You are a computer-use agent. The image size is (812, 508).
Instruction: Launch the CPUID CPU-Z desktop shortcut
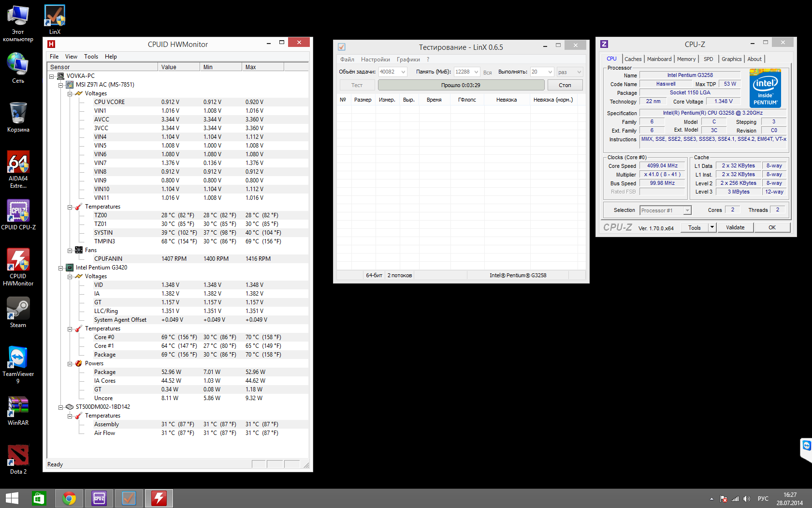click(x=18, y=215)
